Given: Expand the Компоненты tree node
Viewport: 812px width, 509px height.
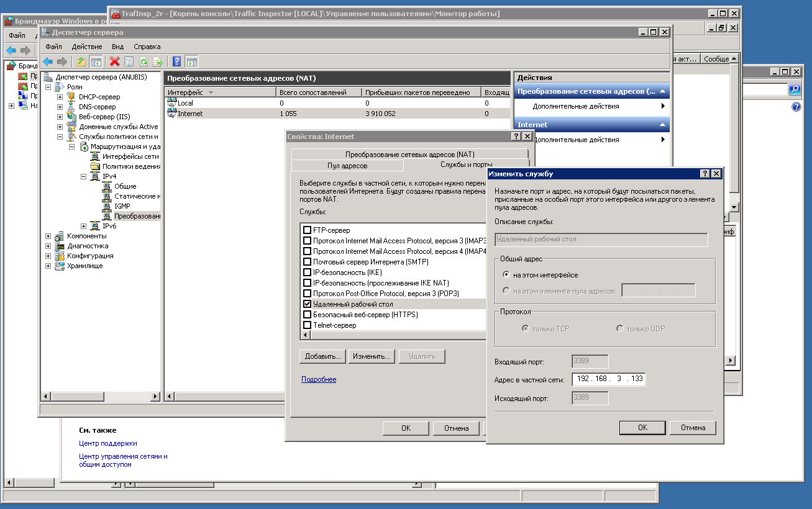Looking at the screenshot, I should click(x=48, y=236).
